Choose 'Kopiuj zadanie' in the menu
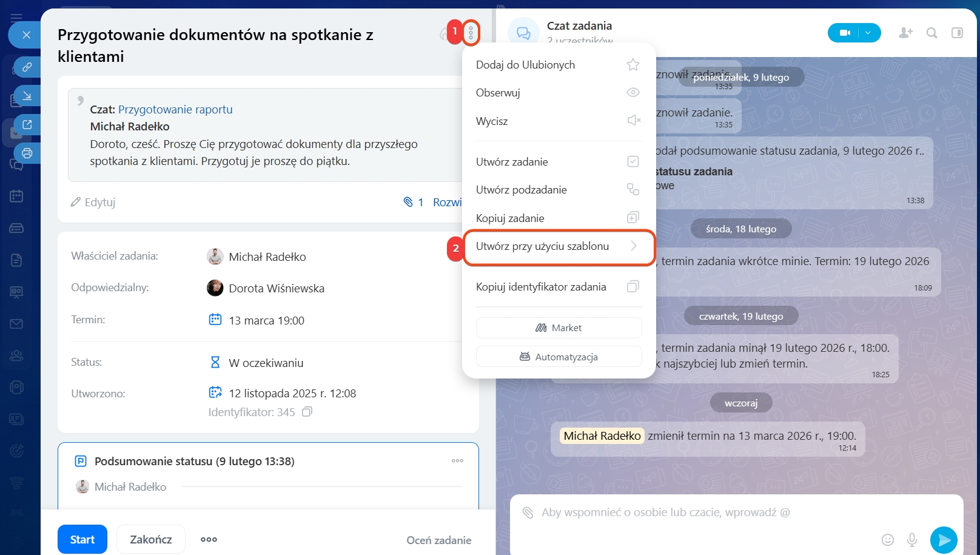The image size is (980, 555). [x=558, y=218]
